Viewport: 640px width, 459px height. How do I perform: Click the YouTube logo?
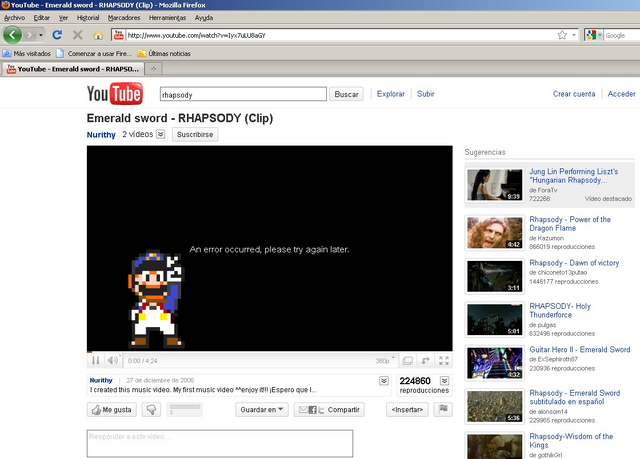point(115,94)
